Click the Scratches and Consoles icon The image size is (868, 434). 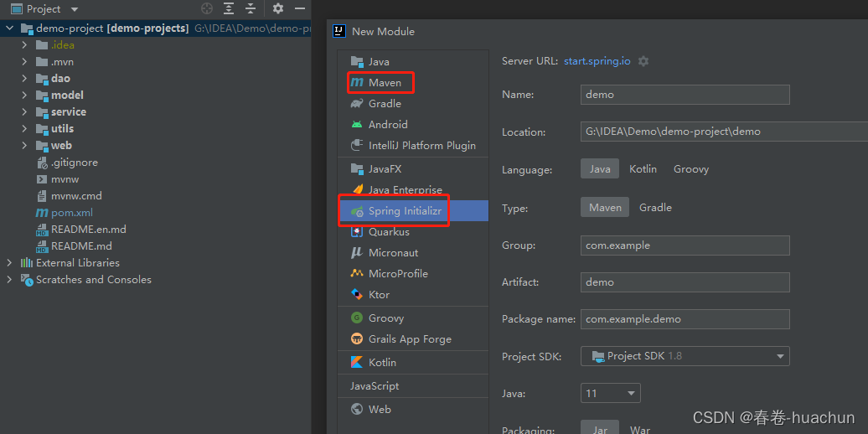27,280
